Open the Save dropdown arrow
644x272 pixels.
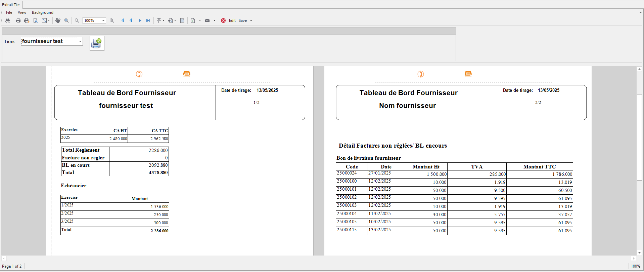tap(251, 21)
